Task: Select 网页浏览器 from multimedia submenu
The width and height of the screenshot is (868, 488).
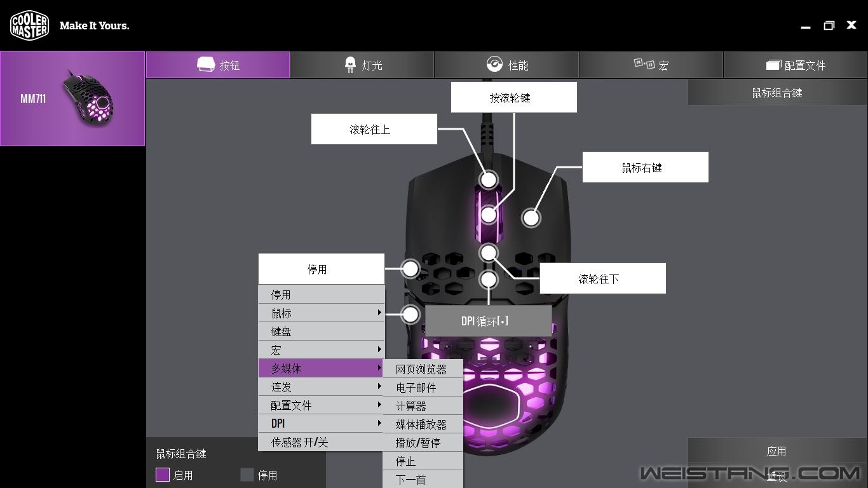Action: click(423, 369)
